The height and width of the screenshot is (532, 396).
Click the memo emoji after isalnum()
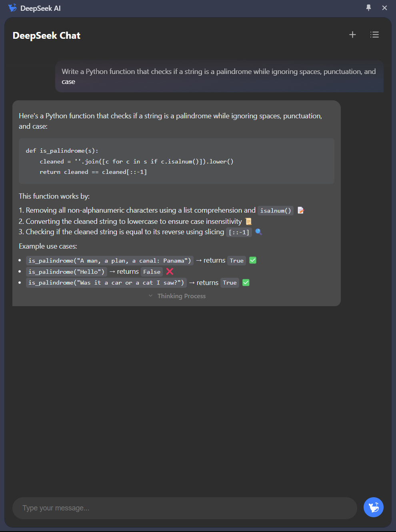click(x=301, y=210)
